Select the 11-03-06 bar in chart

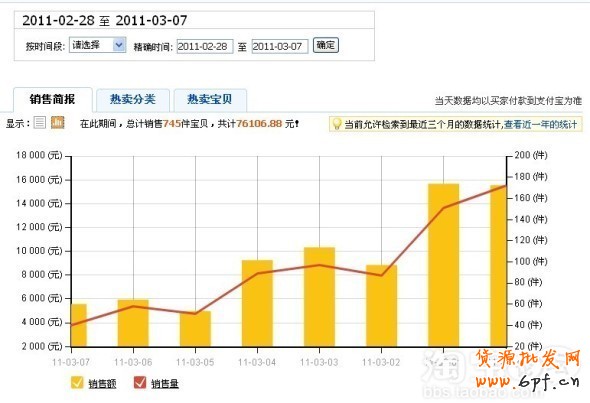point(133,323)
